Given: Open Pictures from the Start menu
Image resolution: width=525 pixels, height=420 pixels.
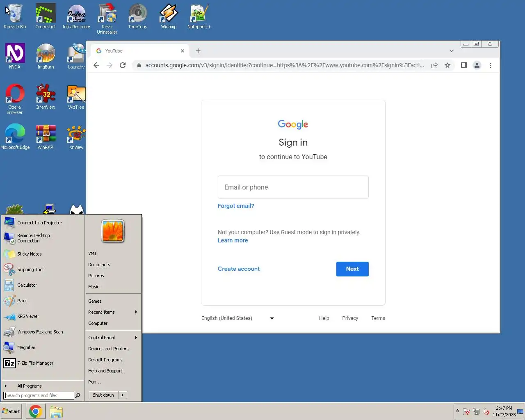Looking at the screenshot, I should tap(96, 276).
